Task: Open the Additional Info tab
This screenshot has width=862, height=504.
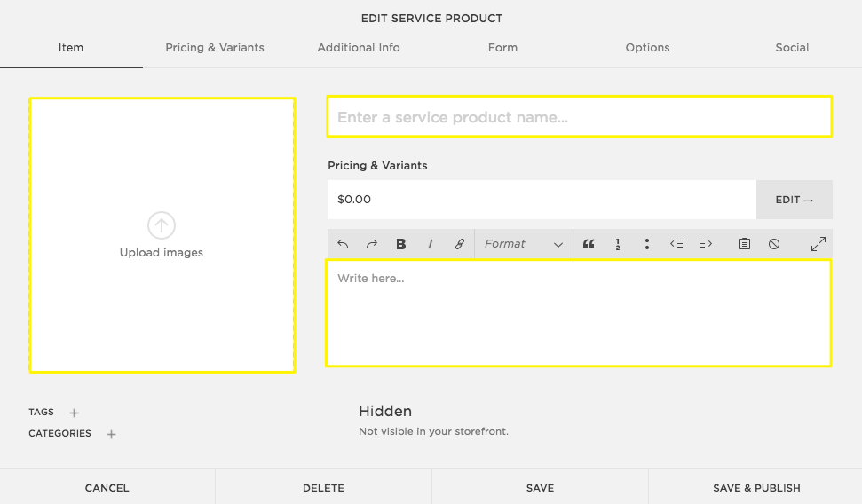Action: (359, 48)
